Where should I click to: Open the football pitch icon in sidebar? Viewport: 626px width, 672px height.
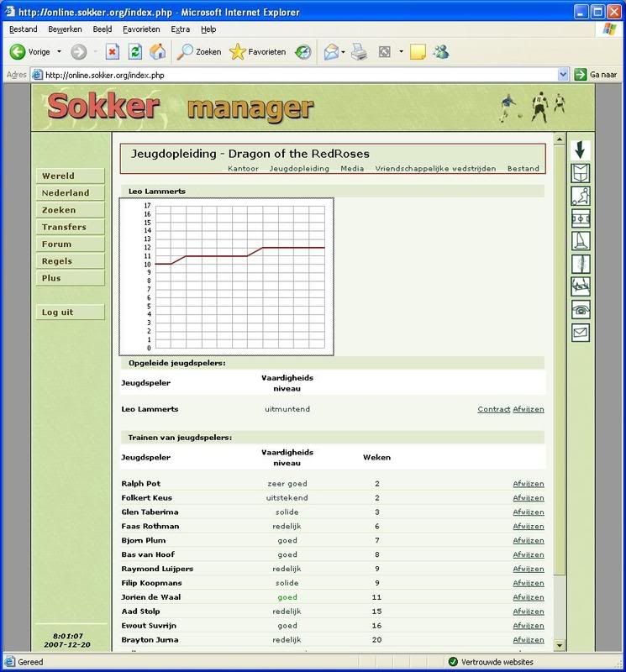click(x=581, y=218)
